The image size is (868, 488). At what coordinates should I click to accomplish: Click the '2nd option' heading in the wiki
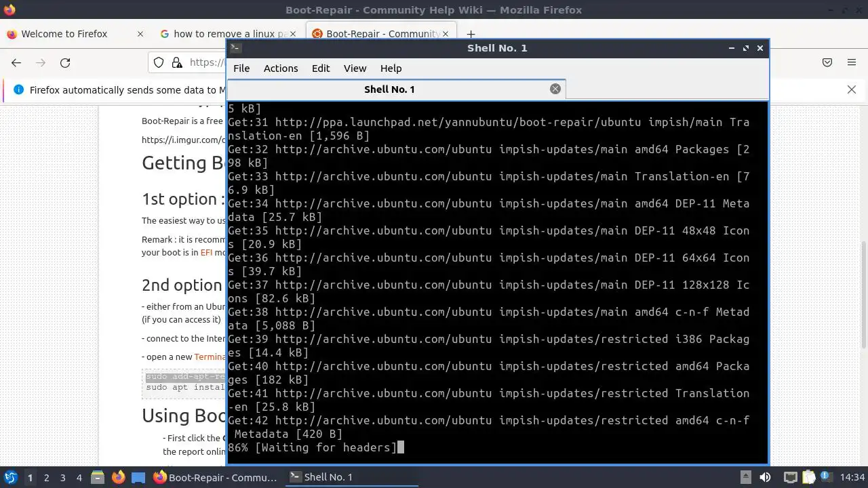tap(182, 285)
